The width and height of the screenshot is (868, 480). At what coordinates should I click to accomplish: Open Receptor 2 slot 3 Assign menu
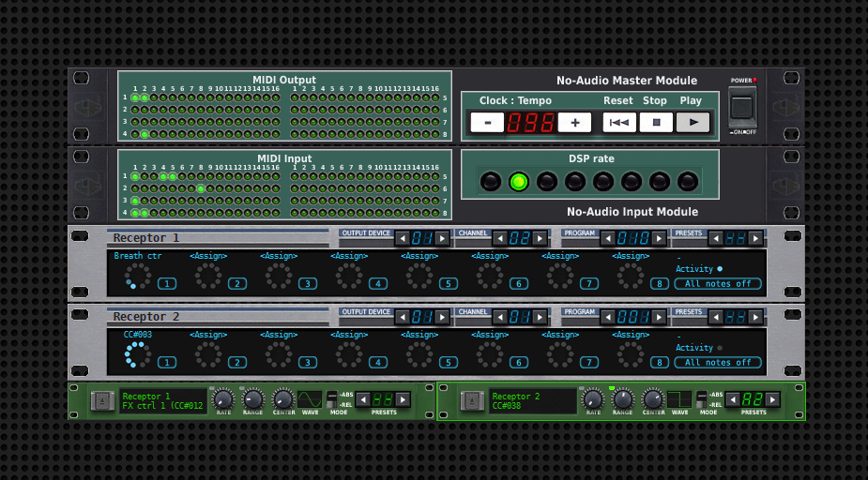click(x=279, y=335)
